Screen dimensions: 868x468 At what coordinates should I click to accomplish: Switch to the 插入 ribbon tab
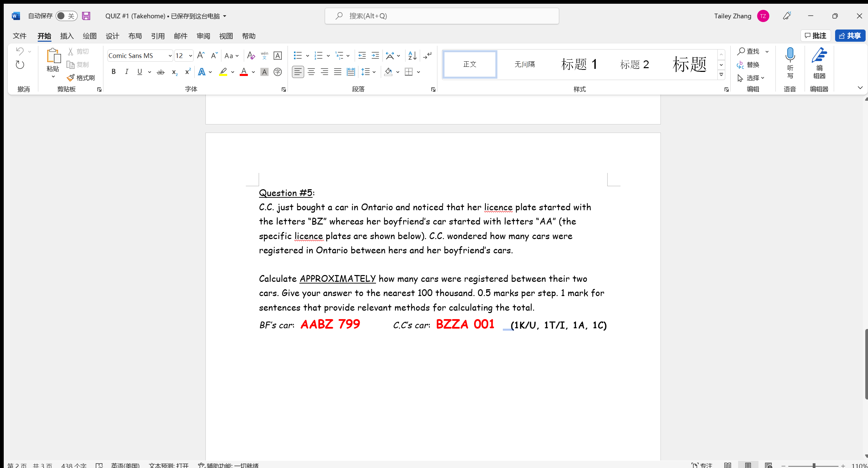point(66,36)
